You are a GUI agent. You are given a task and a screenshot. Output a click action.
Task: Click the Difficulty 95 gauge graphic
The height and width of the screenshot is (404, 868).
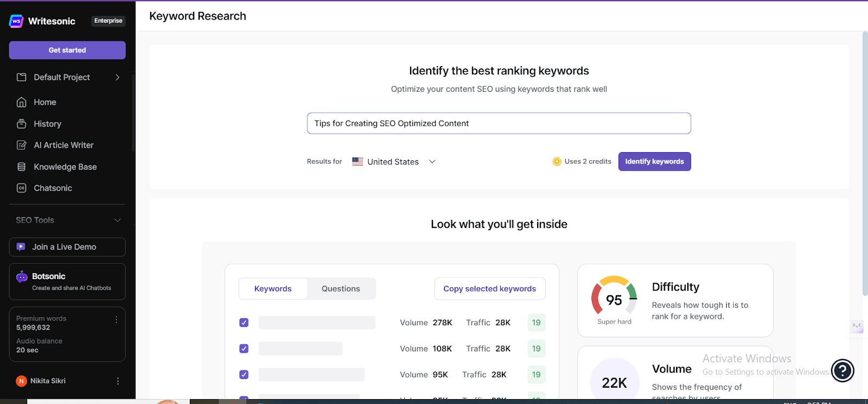pos(614,295)
